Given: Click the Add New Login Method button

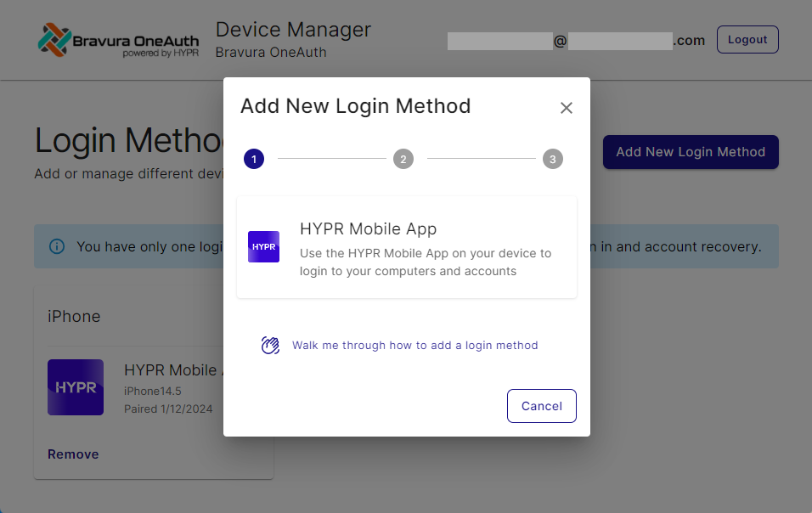Looking at the screenshot, I should [690, 152].
